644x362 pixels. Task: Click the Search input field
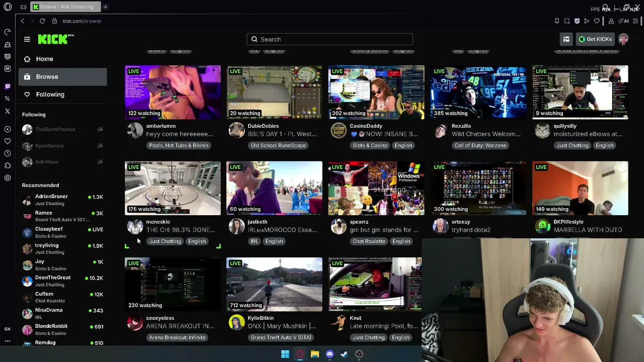(x=330, y=39)
